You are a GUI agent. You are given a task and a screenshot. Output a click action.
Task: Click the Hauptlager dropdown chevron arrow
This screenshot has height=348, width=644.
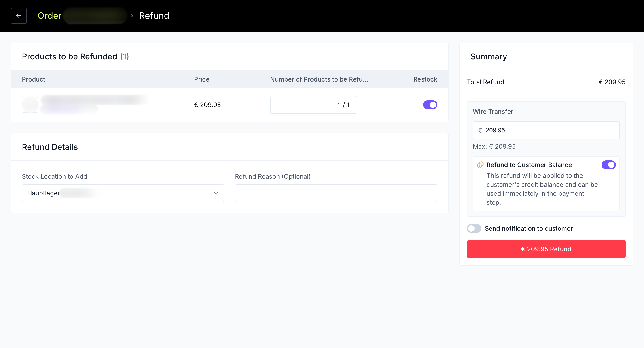(x=216, y=193)
